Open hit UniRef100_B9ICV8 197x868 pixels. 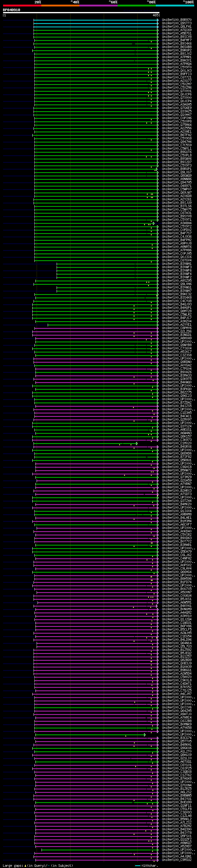tap(177, 37)
